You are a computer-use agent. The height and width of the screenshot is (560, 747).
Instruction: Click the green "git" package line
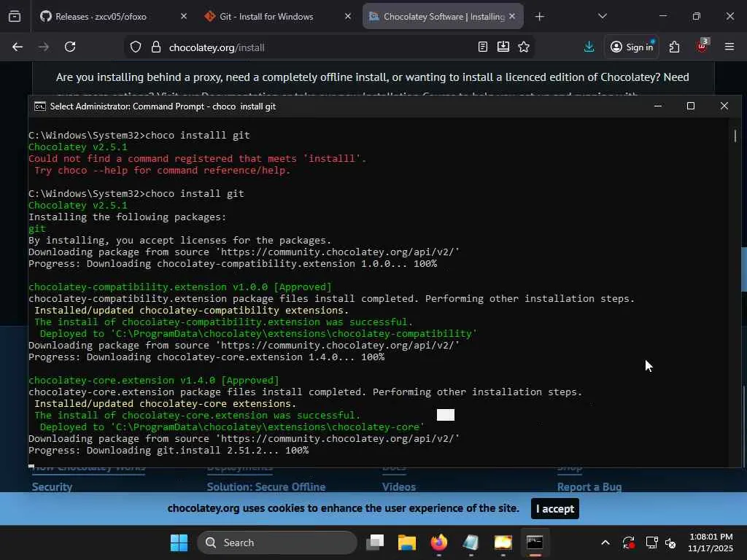[x=37, y=228]
